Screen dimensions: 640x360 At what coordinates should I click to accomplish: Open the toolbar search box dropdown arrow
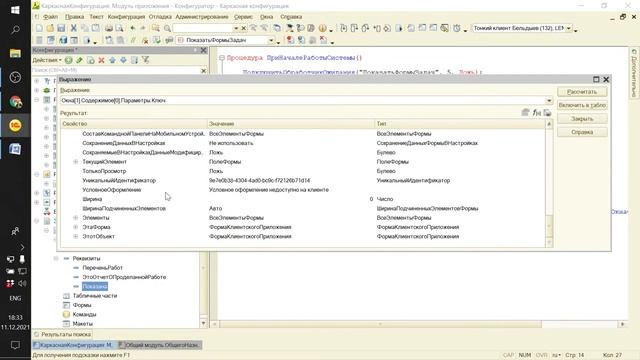(x=236, y=28)
